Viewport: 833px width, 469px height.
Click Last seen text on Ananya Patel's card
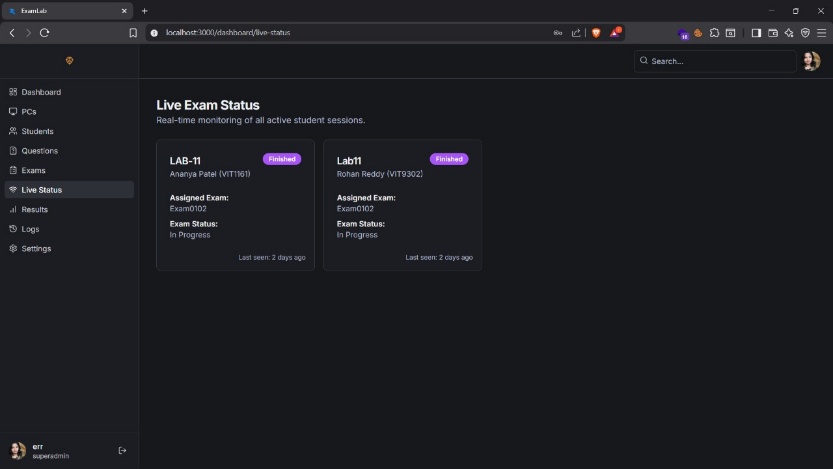point(272,257)
